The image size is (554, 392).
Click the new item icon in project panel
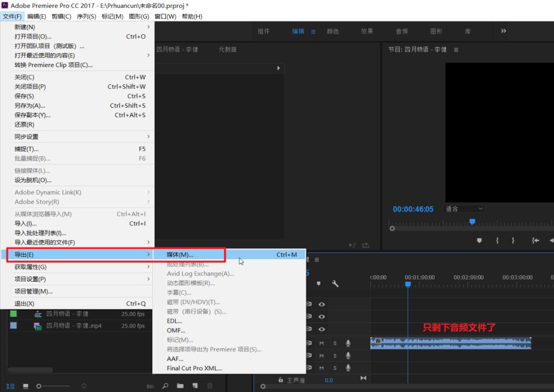[195, 386]
